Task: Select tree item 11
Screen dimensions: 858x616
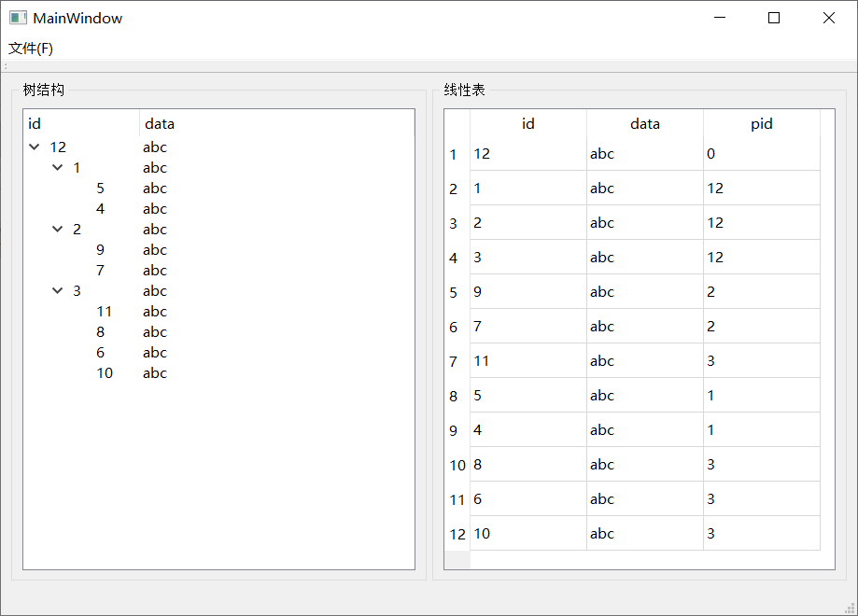Action: 104,312
